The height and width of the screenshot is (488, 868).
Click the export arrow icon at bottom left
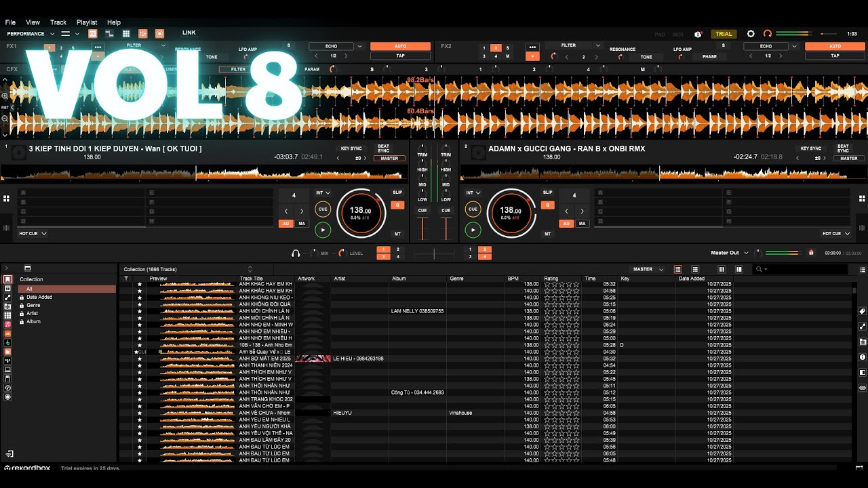(9, 453)
